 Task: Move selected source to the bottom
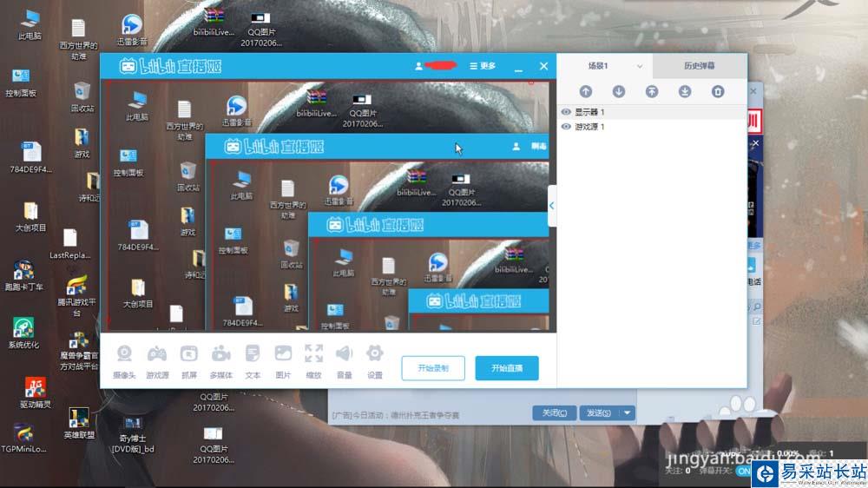(685, 91)
